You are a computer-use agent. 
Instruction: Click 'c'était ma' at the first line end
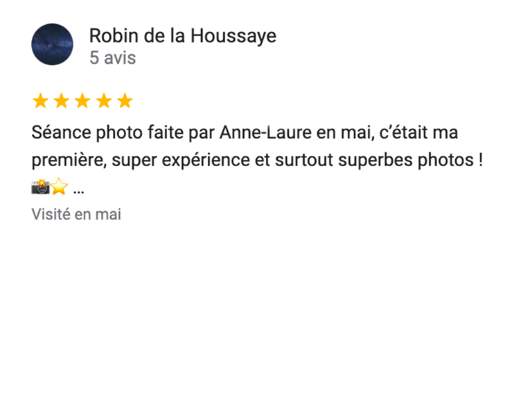pos(418,132)
